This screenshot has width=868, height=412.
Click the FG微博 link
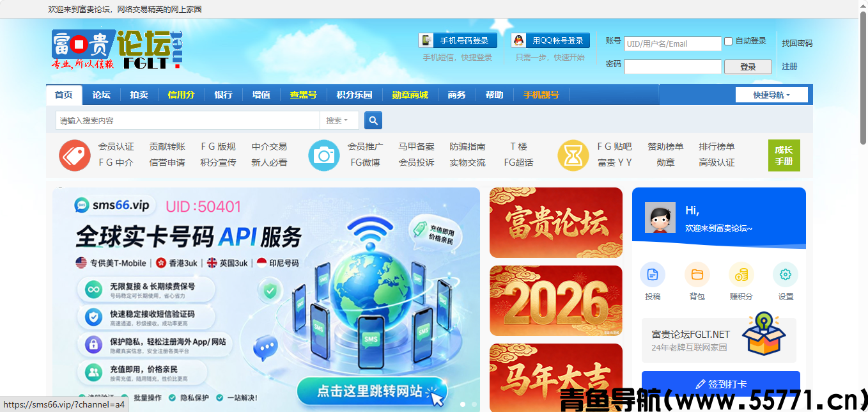click(365, 162)
